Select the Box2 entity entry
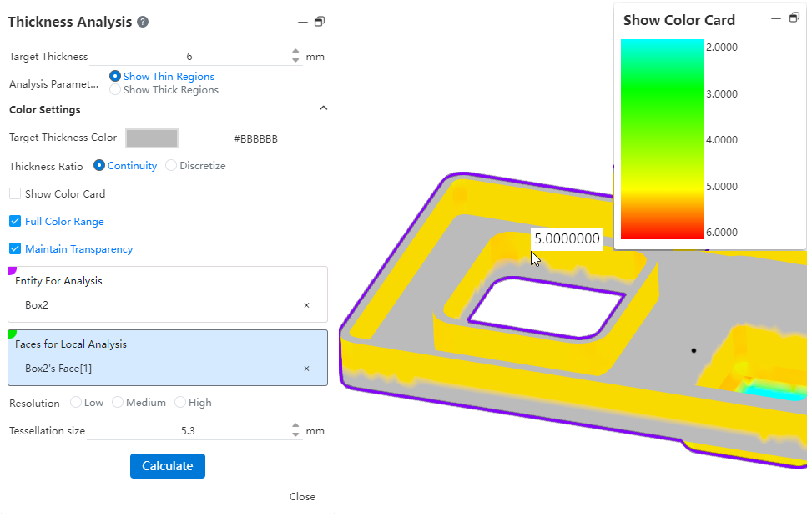Screen dimensions: 807x532 (37, 305)
